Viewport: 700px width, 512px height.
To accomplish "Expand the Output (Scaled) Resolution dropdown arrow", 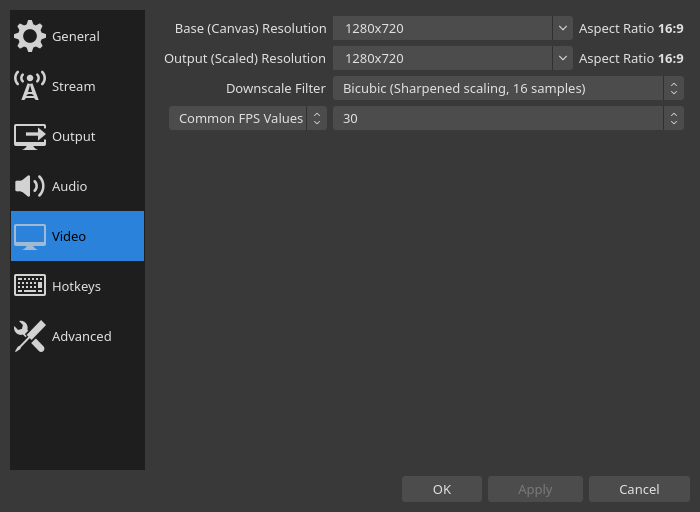I will pyautogui.click(x=563, y=58).
